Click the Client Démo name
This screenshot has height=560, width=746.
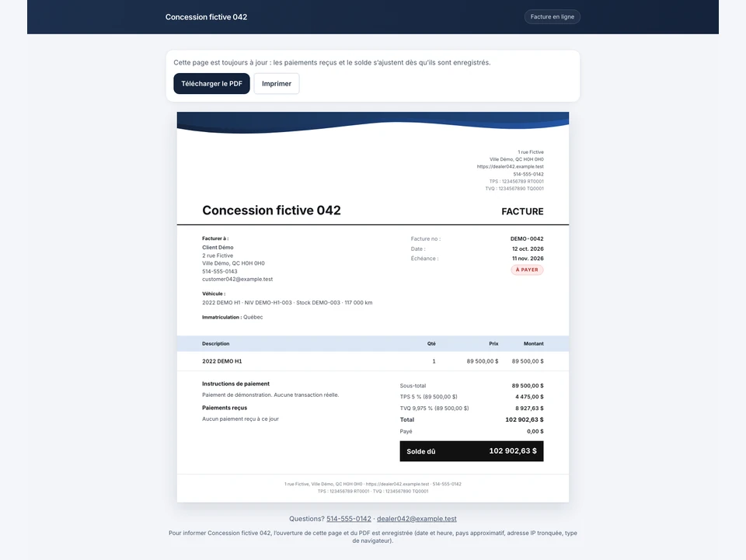tap(218, 247)
